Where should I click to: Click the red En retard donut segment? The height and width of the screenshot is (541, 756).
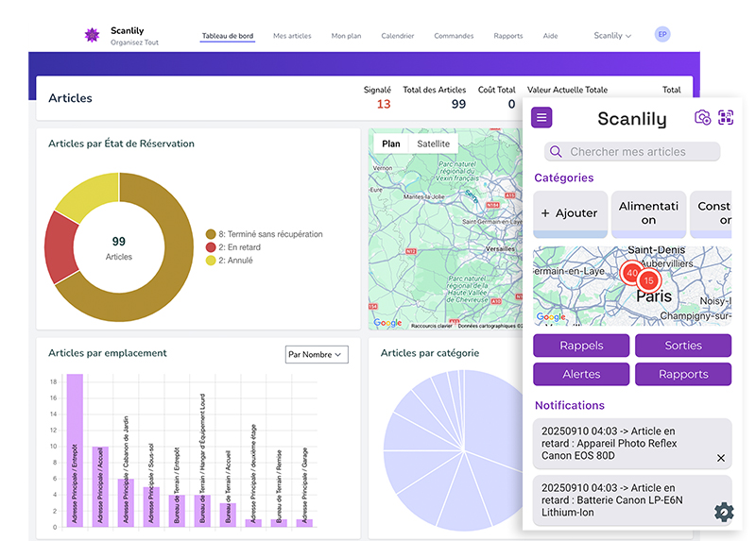pyautogui.click(x=60, y=246)
